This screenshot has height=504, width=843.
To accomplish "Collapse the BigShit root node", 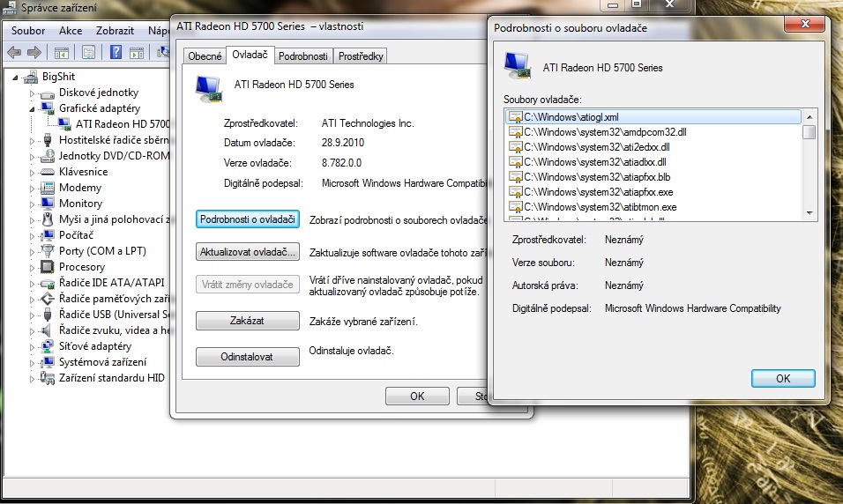I will 15,78.
